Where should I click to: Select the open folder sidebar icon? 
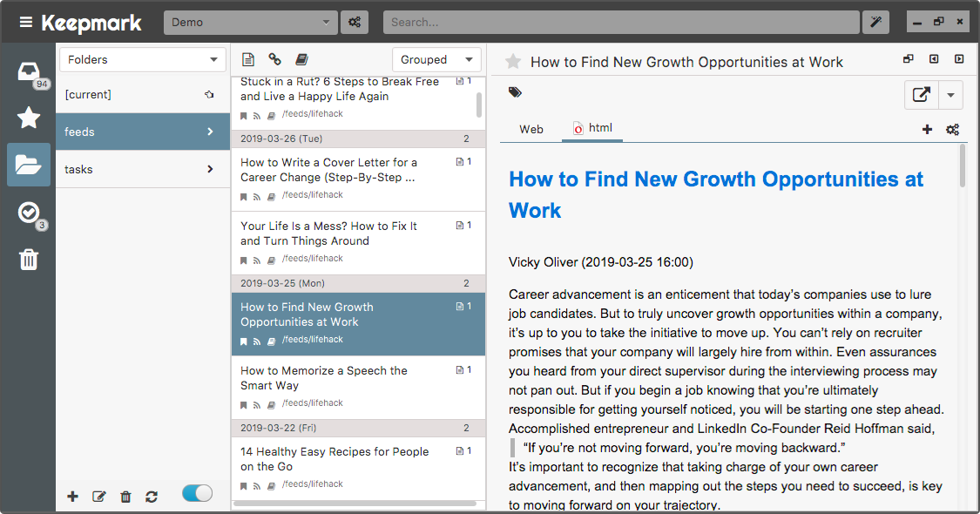click(29, 165)
